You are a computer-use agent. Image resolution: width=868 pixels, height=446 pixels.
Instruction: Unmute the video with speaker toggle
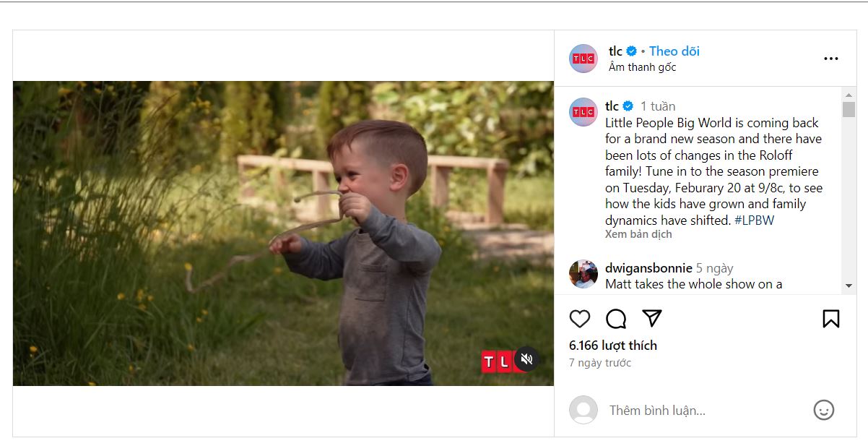[526, 359]
